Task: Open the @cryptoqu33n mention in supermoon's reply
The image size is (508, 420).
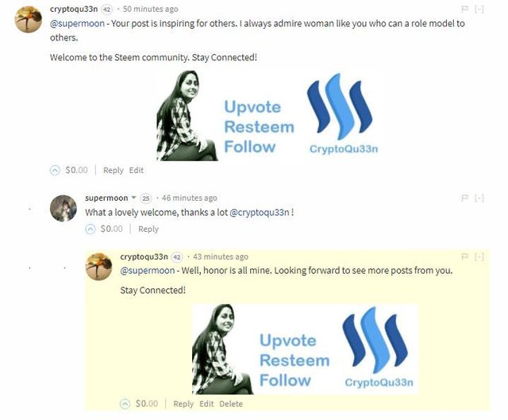Action: (x=260, y=213)
